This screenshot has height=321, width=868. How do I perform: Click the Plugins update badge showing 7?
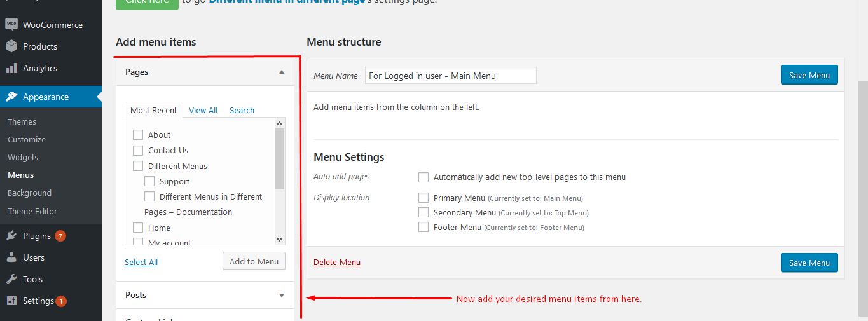point(60,236)
